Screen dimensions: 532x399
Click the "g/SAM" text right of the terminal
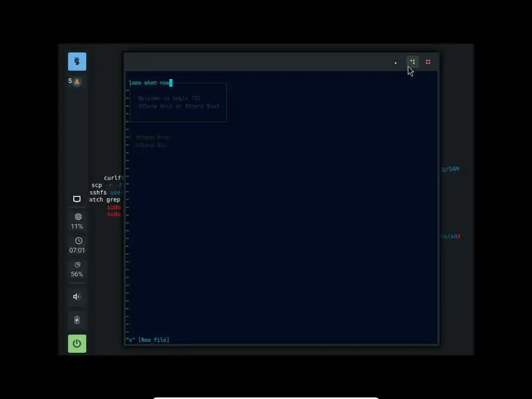click(x=450, y=169)
